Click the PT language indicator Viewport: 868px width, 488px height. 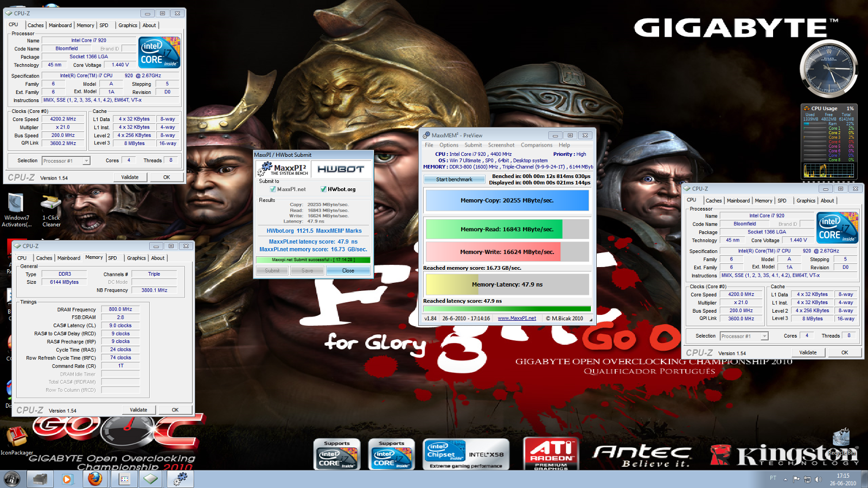click(x=773, y=478)
